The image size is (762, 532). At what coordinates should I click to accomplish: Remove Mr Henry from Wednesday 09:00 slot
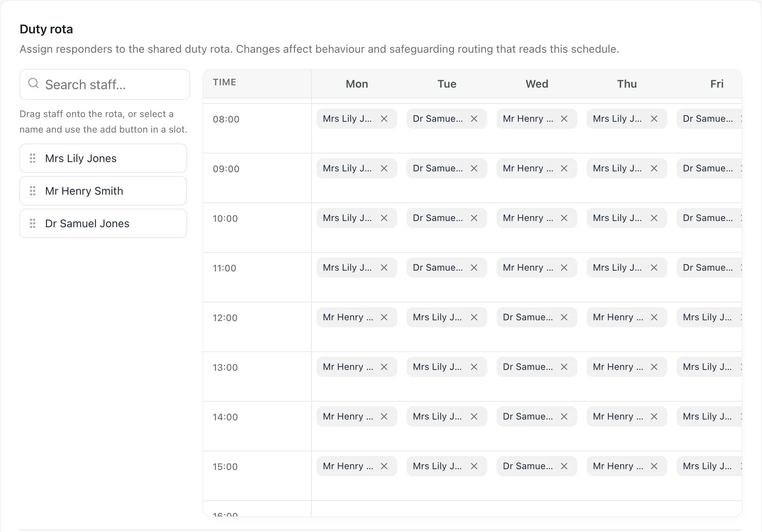pos(564,168)
